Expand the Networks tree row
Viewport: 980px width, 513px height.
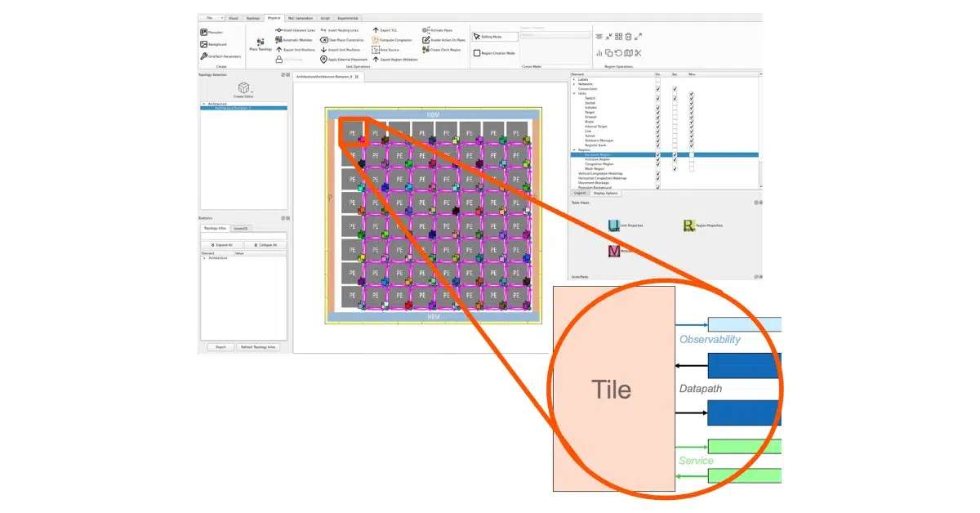click(573, 84)
